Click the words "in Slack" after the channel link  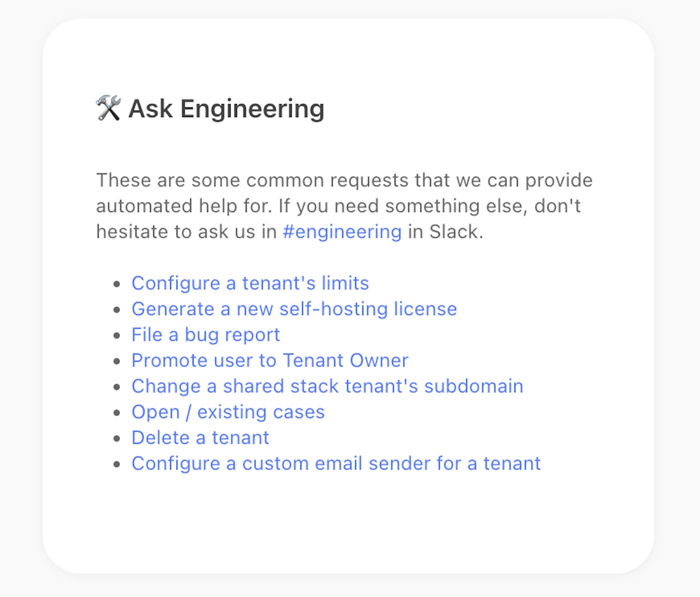pos(445,232)
